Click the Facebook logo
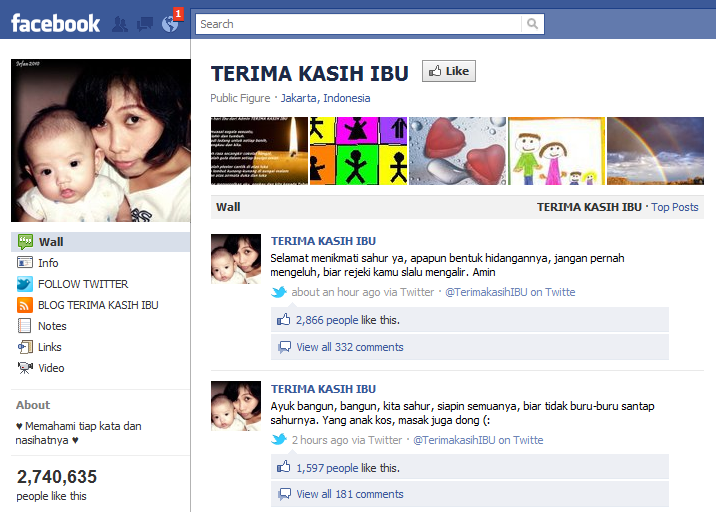The image size is (716, 512). (x=55, y=23)
